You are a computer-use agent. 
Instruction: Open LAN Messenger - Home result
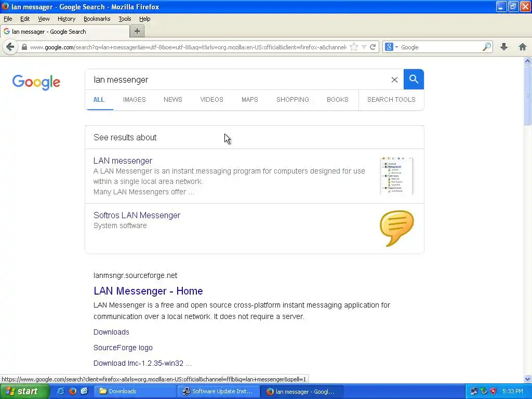[148, 291]
